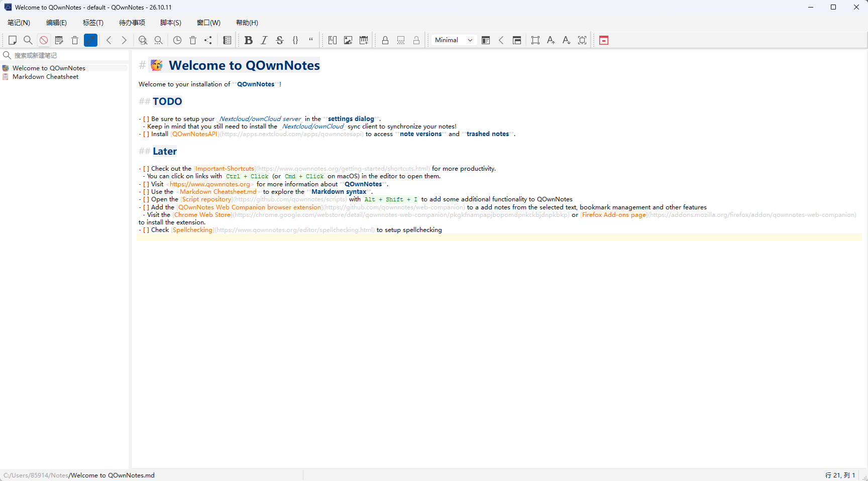The width and height of the screenshot is (868, 481).
Task: Click the share note icon
Action: click(x=208, y=40)
